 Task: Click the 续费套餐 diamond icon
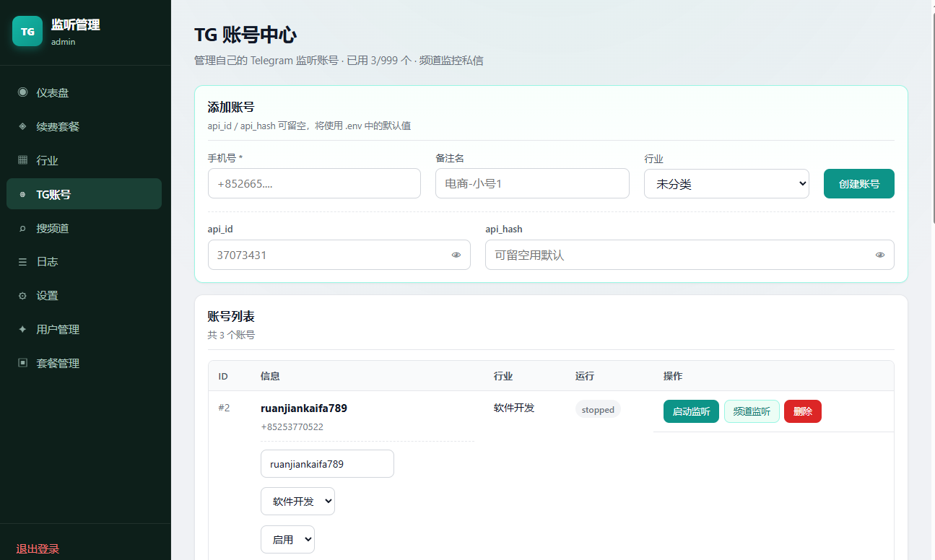point(22,126)
